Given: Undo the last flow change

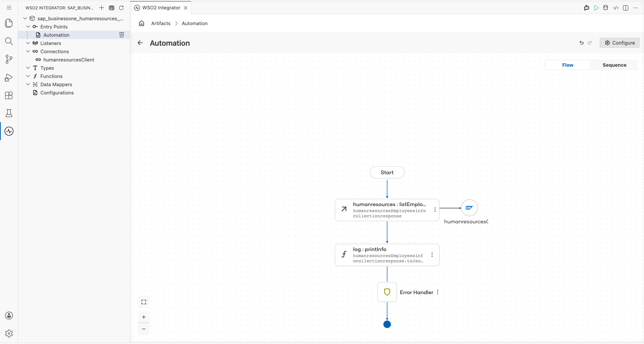Looking at the screenshot, I should click(581, 43).
